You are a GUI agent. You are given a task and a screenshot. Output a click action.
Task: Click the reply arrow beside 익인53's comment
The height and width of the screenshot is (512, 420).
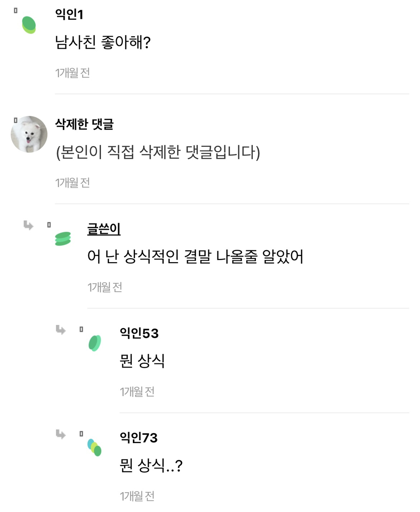click(x=61, y=329)
